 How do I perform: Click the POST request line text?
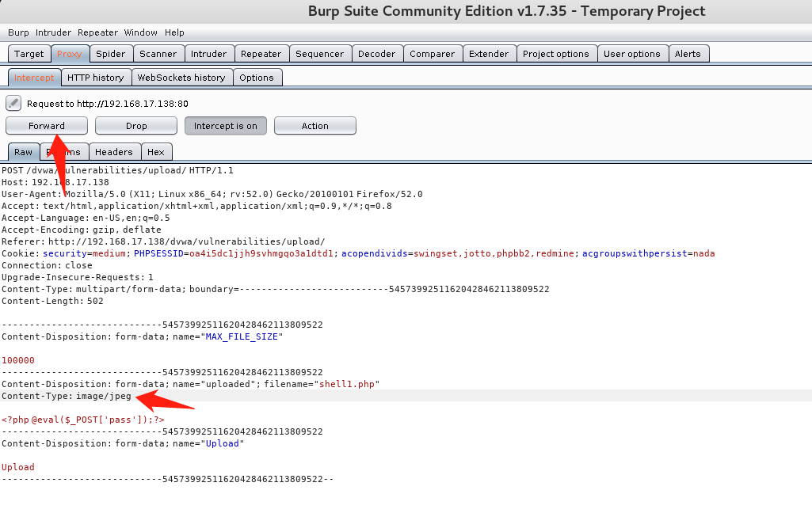pyautogui.click(x=117, y=170)
